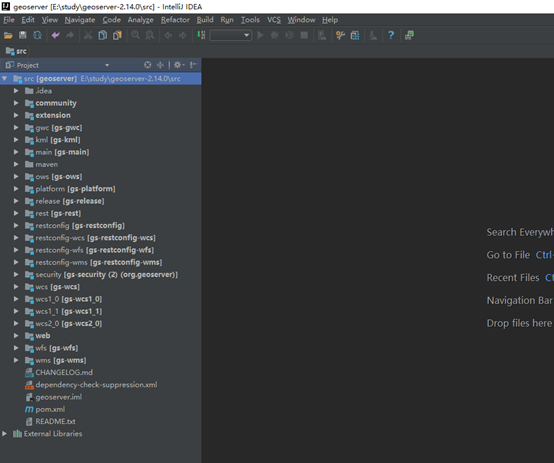Open the Build menu

pyautogui.click(x=205, y=20)
